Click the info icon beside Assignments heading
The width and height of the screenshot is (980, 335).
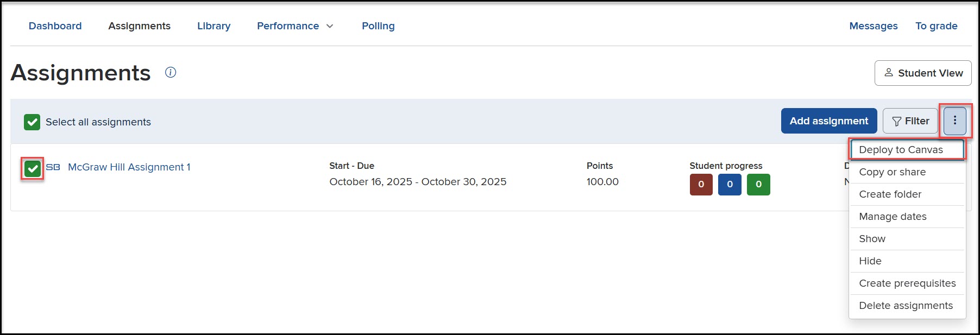pos(171,72)
